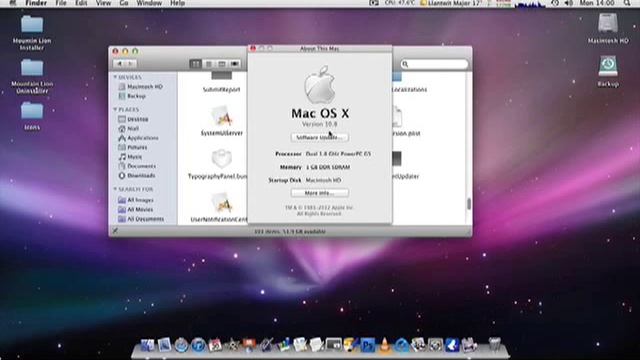Select Macintosh HD in Finder sidebar
Viewport: 640px width, 360px height.
coord(140,87)
